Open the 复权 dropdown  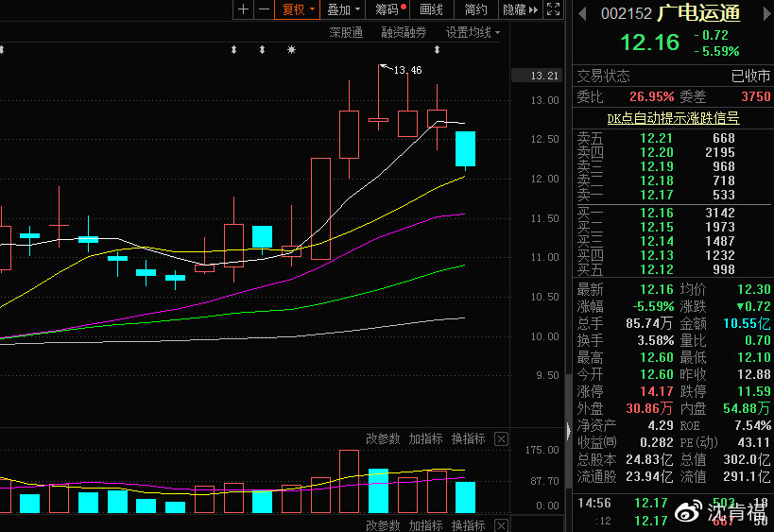298,9
